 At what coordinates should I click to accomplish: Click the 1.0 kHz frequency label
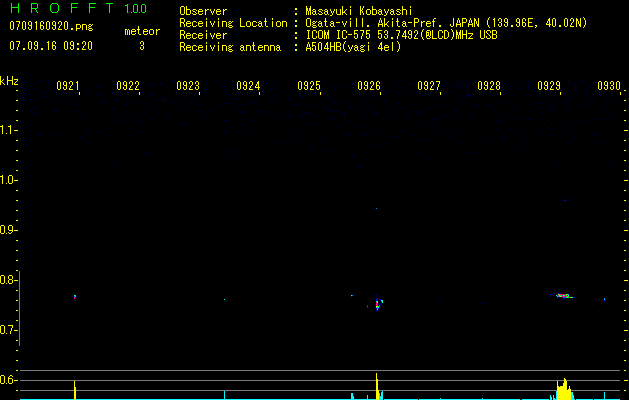coord(7,180)
